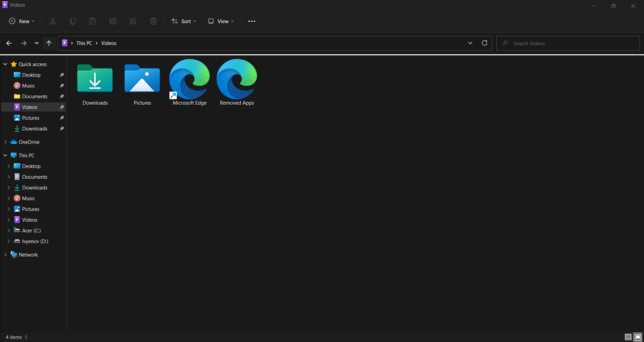Viewport: 644px width, 342px height.
Task: Go up one folder level
Action: (49, 43)
